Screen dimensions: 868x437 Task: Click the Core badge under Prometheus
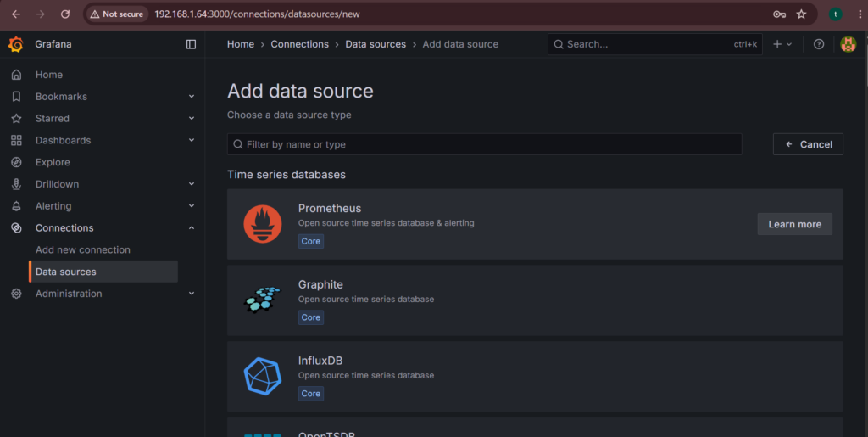311,242
